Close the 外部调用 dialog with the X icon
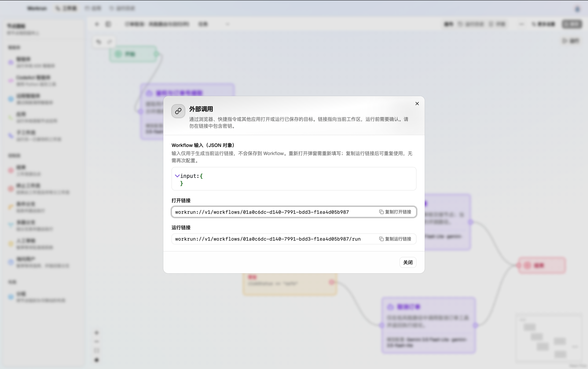 [x=417, y=104]
